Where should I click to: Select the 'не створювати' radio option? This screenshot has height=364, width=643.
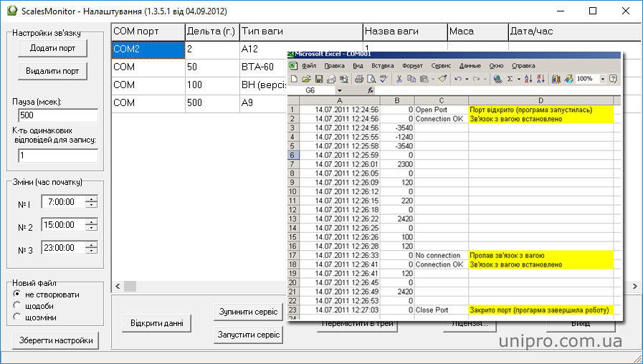pyautogui.click(x=16, y=294)
